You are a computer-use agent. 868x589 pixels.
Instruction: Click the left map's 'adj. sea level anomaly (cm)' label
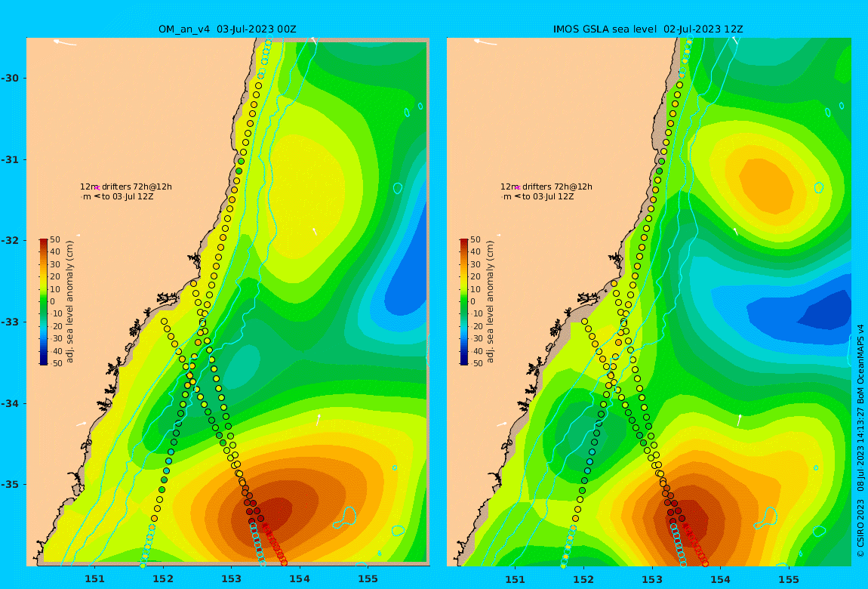click(69, 302)
